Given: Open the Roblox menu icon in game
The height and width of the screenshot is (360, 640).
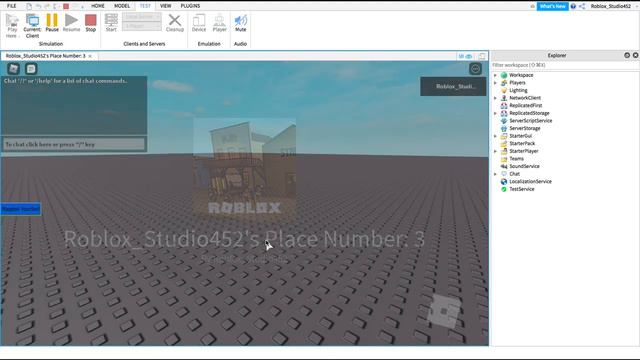Looking at the screenshot, I should tap(13, 69).
